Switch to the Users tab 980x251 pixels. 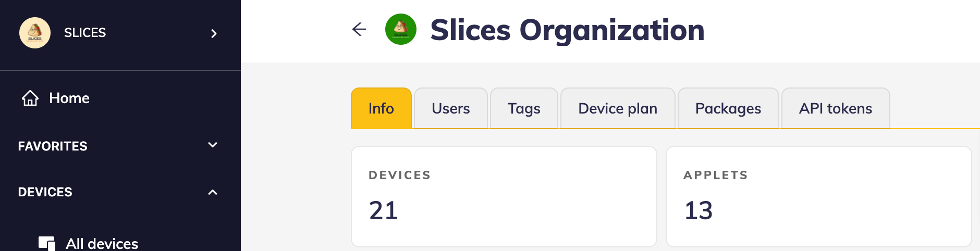pyautogui.click(x=451, y=108)
